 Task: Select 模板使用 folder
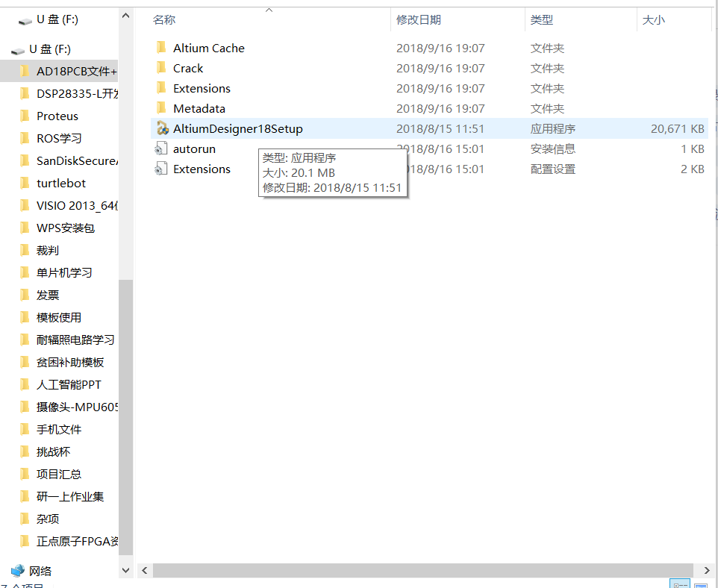(x=59, y=317)
